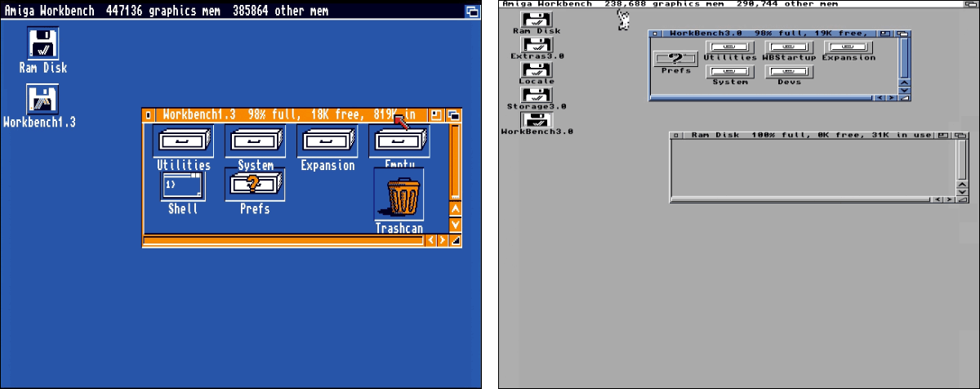Viewport: 980px width, 389px height.
Task: Click the down arrow in Workbench1.3 window
Action: (x=456, y=224)
